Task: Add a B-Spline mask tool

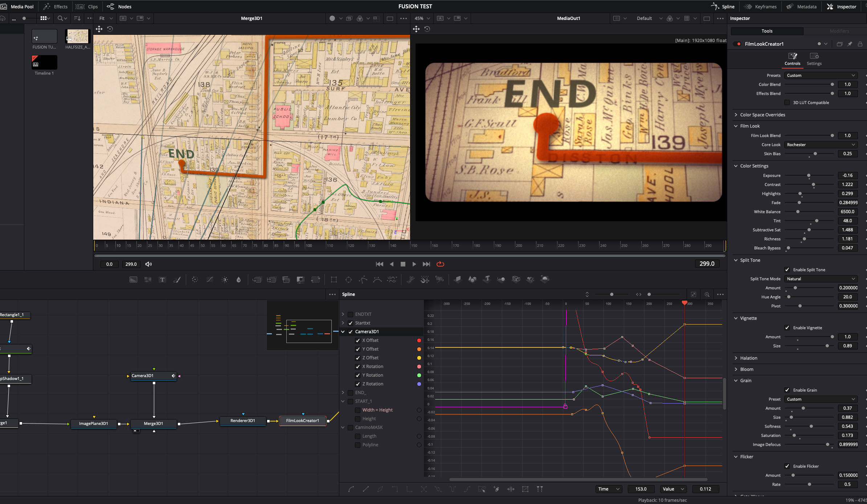Action: pos(377,280)
